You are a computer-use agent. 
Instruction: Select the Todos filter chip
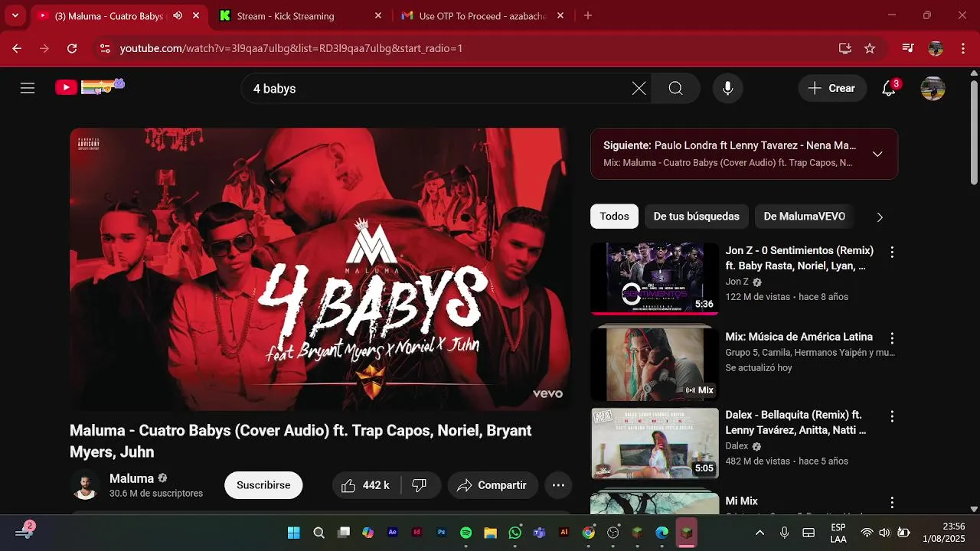click(x=614, y=217)
